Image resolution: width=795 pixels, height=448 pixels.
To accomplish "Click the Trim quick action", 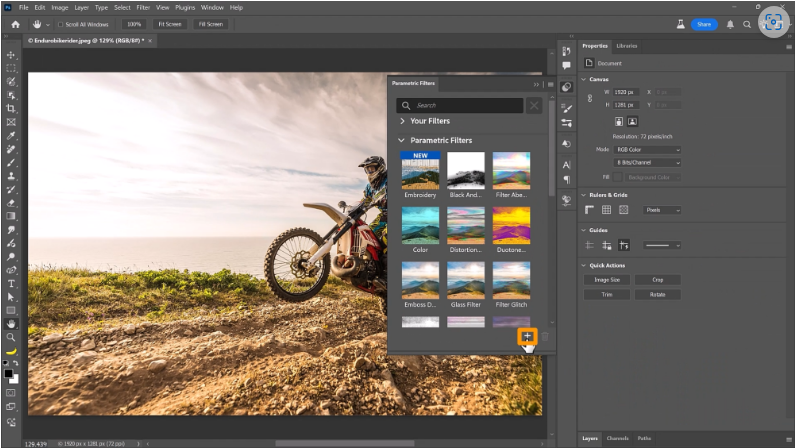I will [607, 294].
